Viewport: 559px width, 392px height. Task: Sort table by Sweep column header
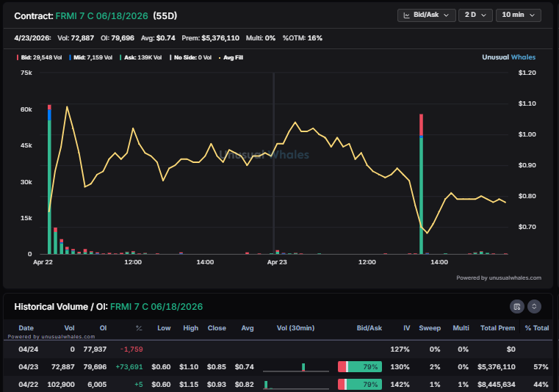[x=430, y=328]
